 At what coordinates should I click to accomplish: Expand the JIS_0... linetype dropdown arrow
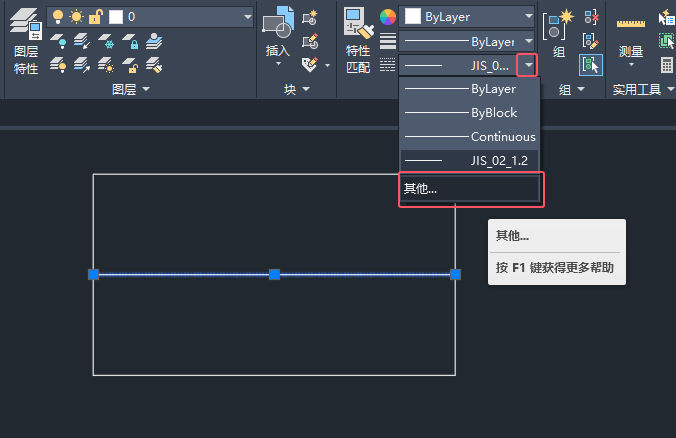(x=528, y=65)
